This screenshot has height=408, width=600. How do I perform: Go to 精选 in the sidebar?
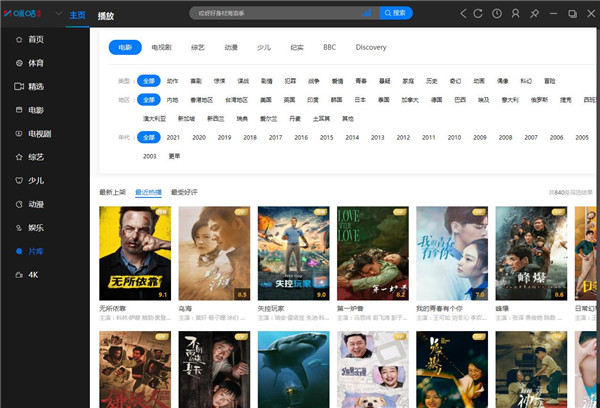click(36, 86)
